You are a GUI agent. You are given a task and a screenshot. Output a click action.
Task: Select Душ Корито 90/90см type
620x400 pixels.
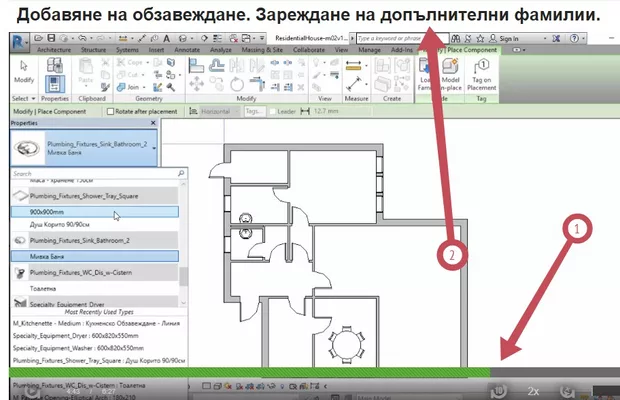click(x=95, y=225)
